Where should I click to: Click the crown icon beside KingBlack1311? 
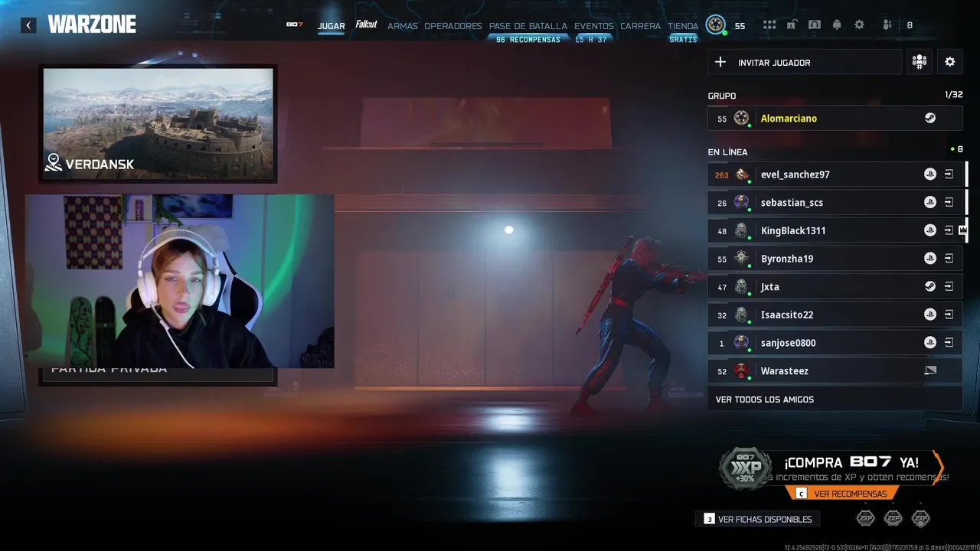click(963, 230)
